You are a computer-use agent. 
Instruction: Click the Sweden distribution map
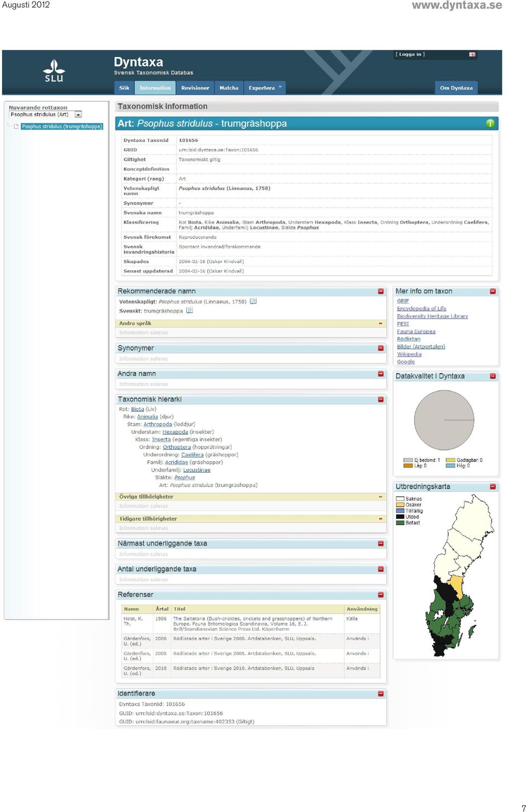[459, 575]
